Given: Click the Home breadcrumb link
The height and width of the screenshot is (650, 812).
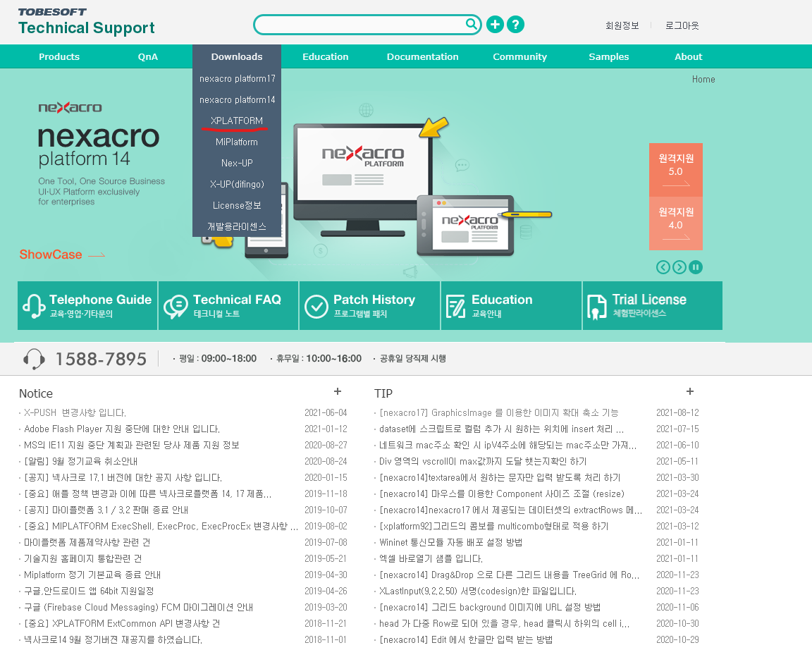Looking at the screenshot, I should 703,79.
